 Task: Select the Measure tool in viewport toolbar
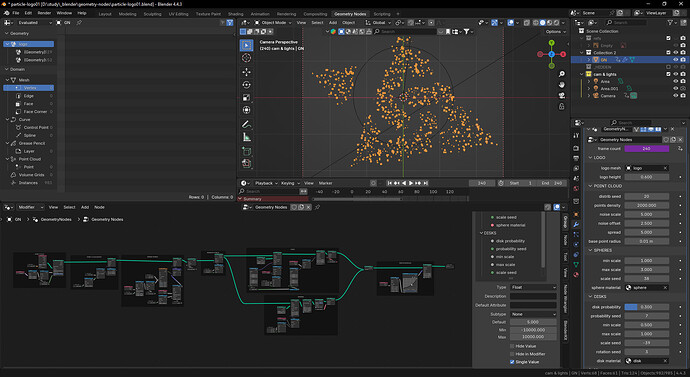[x=246, y=137]
